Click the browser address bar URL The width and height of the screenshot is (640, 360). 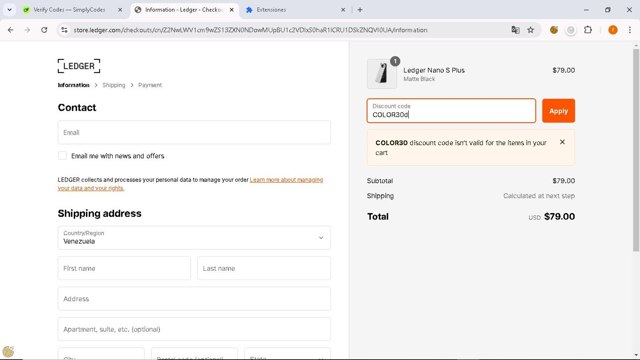point(250,30)
